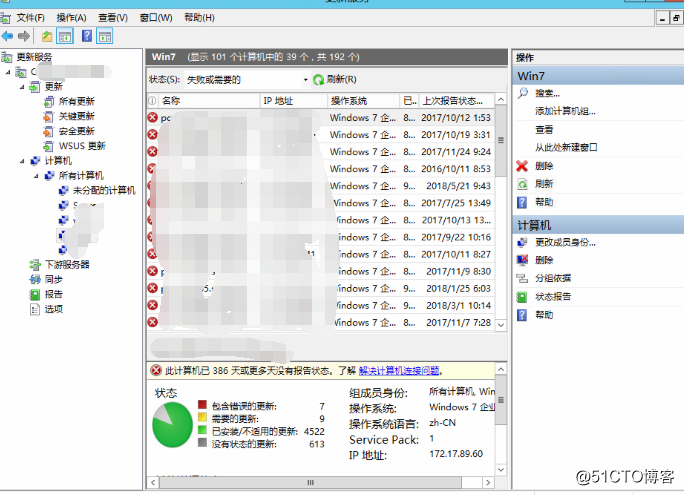This screenshot has height=495, width=684.
Task: Click the Help icon under Win7 actions
Action: (x=522, y=202)
